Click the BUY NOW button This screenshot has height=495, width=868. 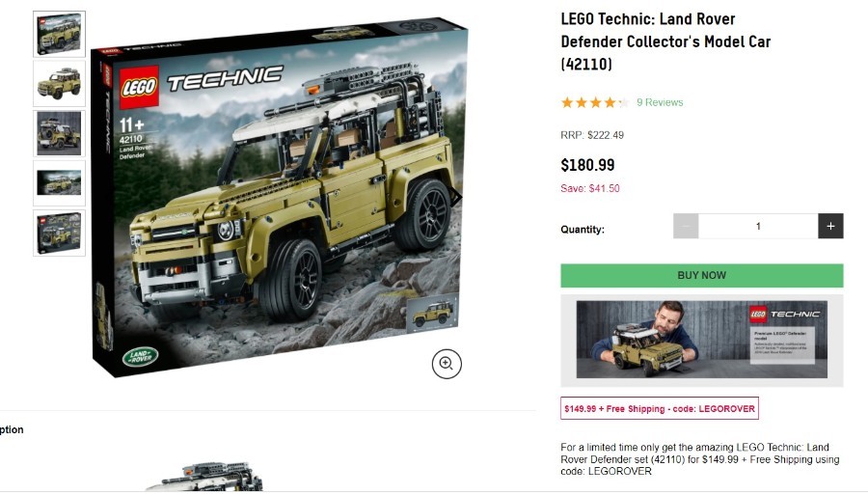(x=702, y=275)
